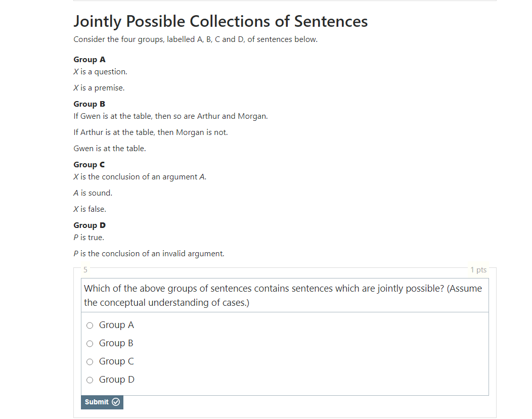Click the bold Group A section heading
The width and height of the screenshot is (532, 419).
[x=90, y=60]
